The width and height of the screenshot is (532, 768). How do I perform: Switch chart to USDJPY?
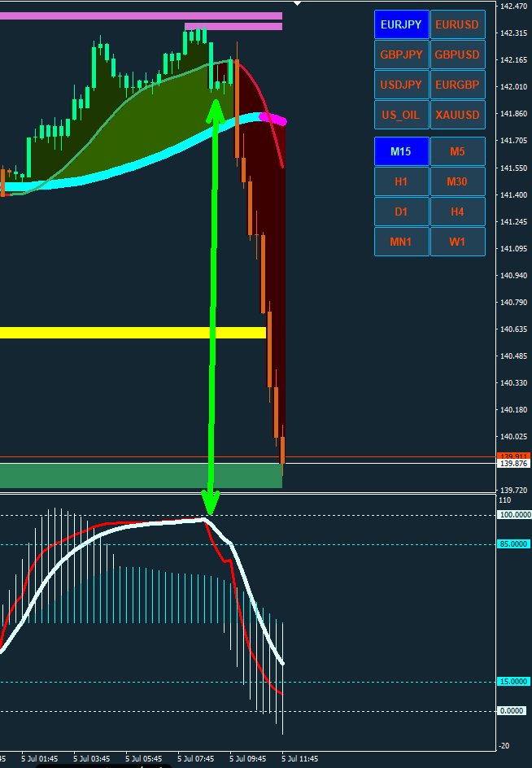[x=402, y=85]
